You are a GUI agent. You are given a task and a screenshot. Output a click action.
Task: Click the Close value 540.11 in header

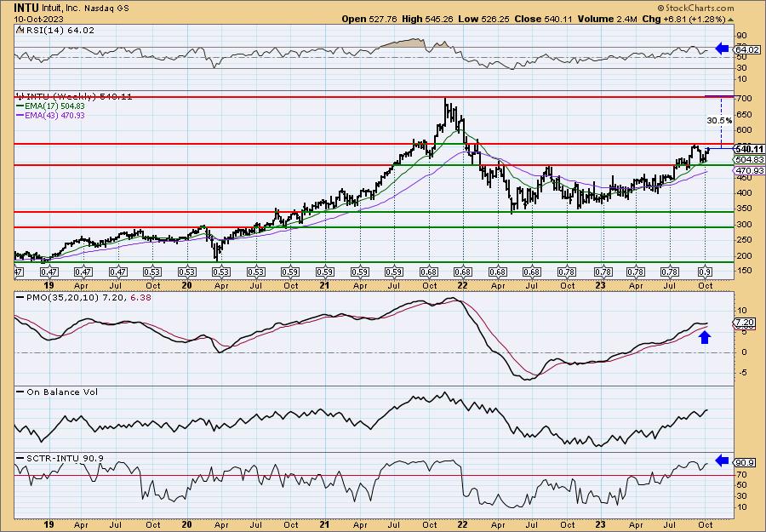pos(557,19)
